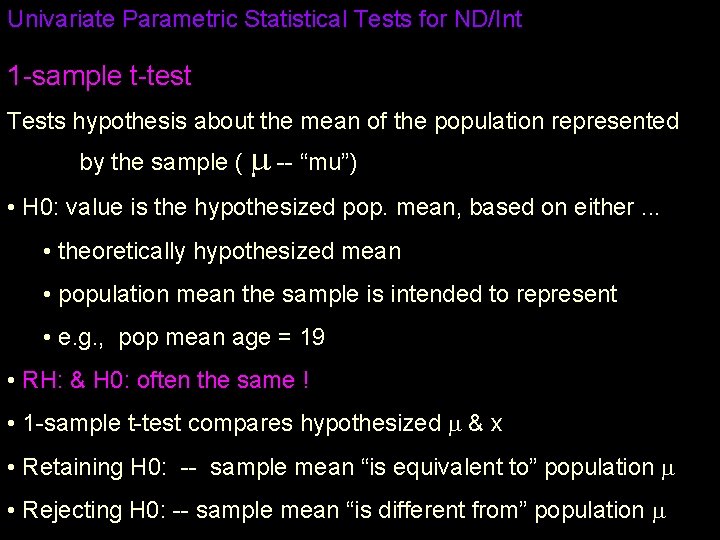Screen dimensions: 720x540
Task: Click the mu symbol in the compares line
Action: click(x=453, y=425)
